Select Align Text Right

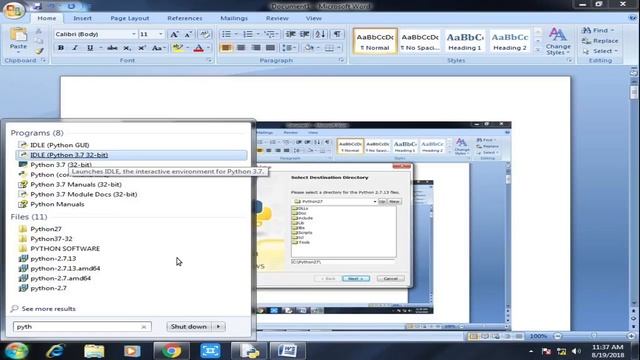pyautogui.click(x=256, y=48)
